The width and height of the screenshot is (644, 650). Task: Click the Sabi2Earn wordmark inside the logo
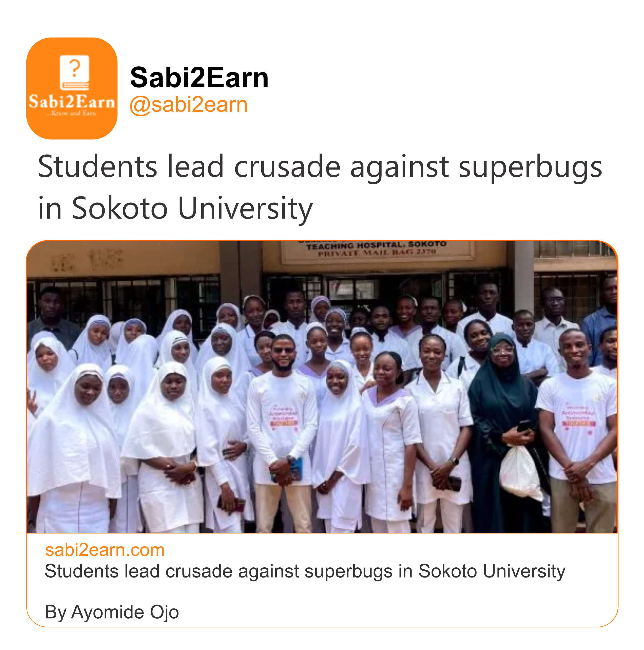click(72, 102)
